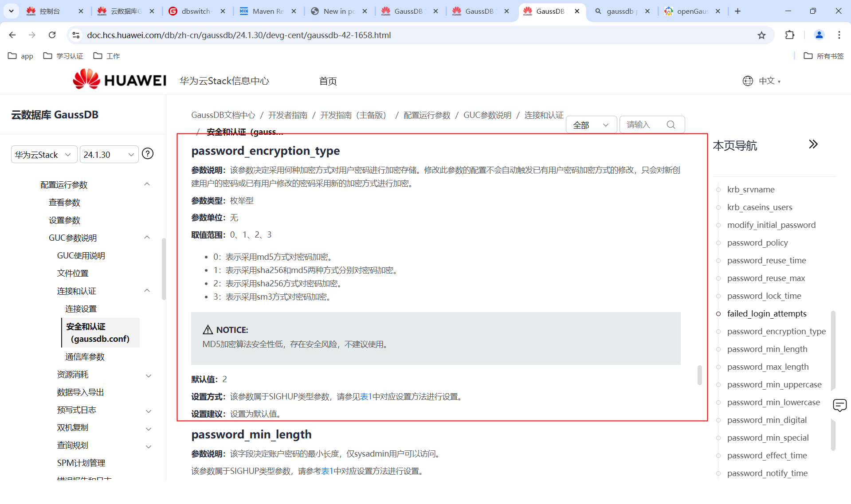
Task: Expand the 双机复制 section
Action: pos(149,429)
